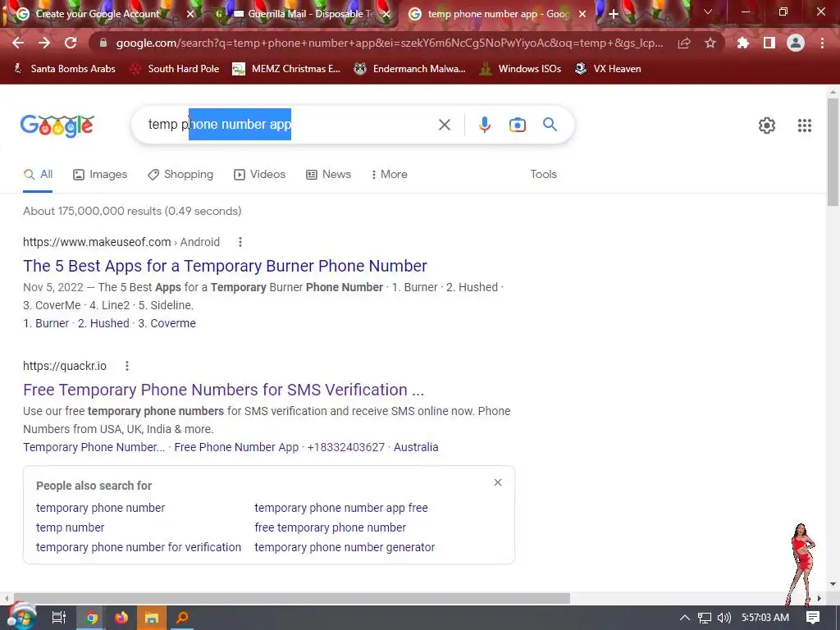Screen dimensions: 840x630
Task: Open the tab search dropdown chevron
Action: pos(708,11)
